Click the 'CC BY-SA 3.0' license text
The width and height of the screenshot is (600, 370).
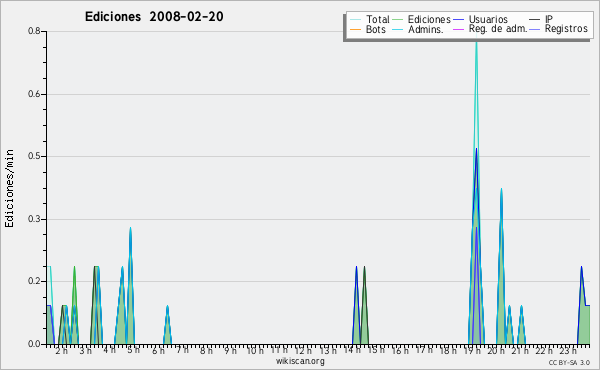tap(569, 363)
